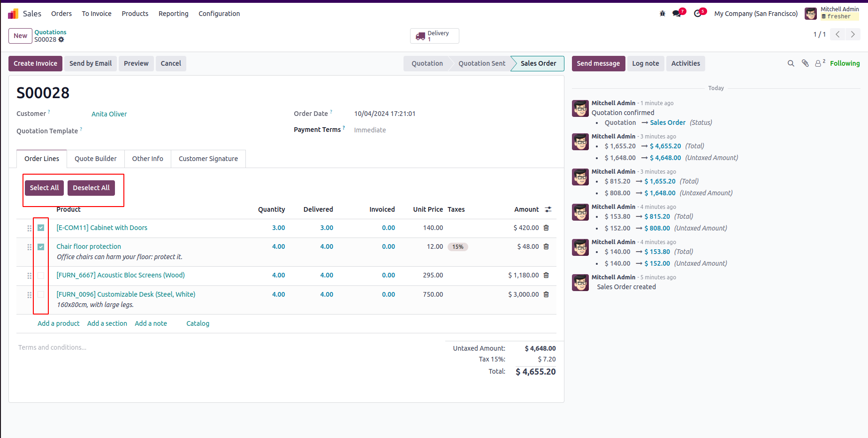The image size is (868, 438).
Task: Open the Configuration menu
Action: click(x=219, y=14)
